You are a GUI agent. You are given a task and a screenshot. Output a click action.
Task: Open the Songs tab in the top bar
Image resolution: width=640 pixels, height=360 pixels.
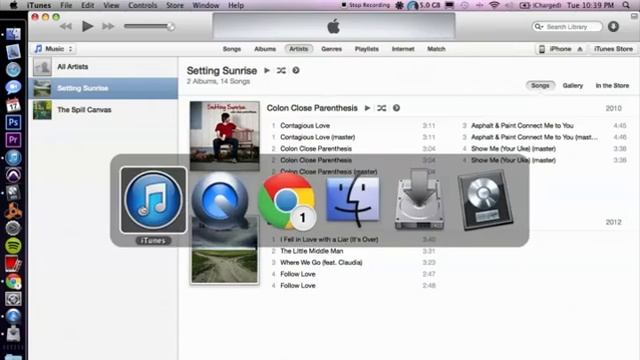(232, 49)
